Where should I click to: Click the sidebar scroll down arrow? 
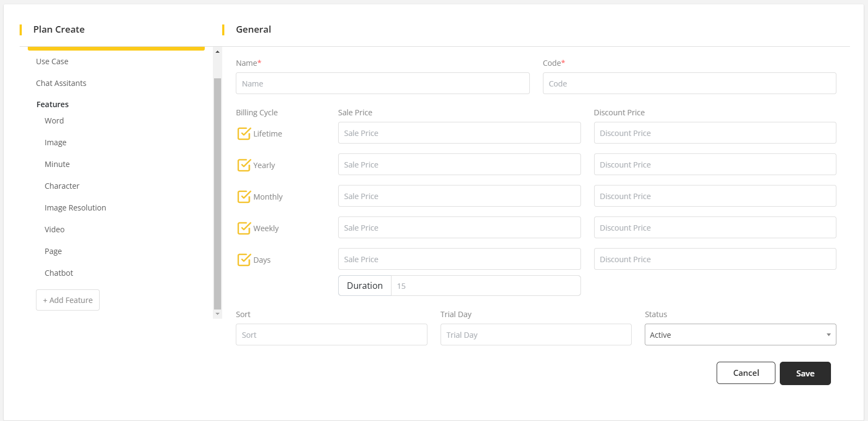coord(218,314)
